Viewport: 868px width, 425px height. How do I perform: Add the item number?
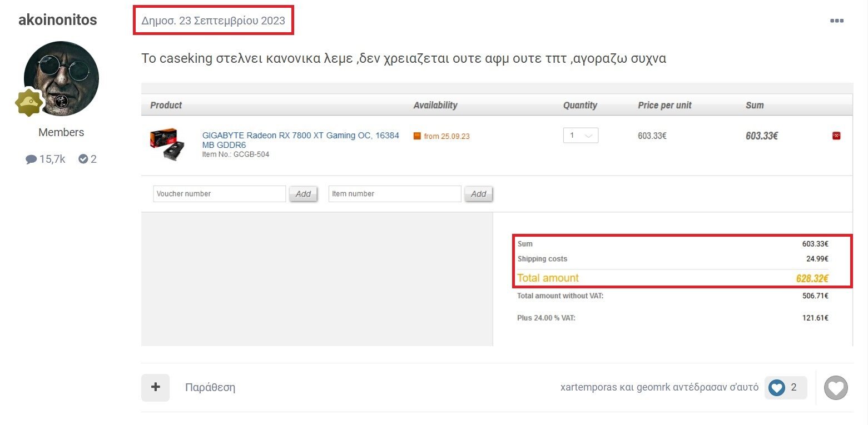coord(478,194)
